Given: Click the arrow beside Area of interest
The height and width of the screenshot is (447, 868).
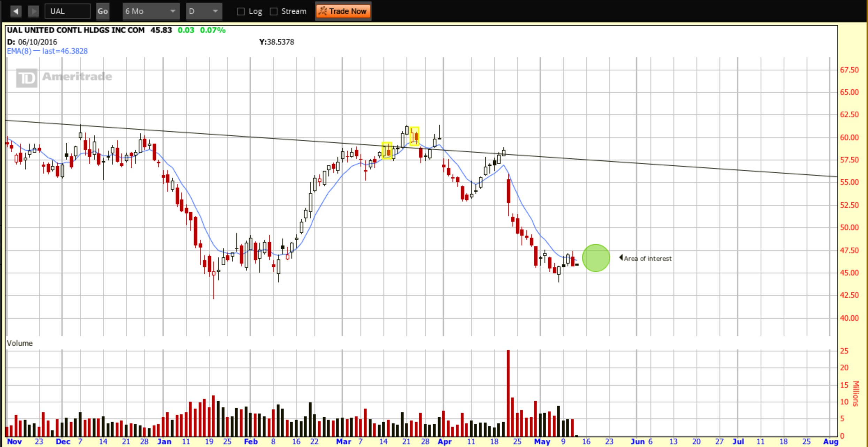Looking at the screenshot, I should [621, 258].
